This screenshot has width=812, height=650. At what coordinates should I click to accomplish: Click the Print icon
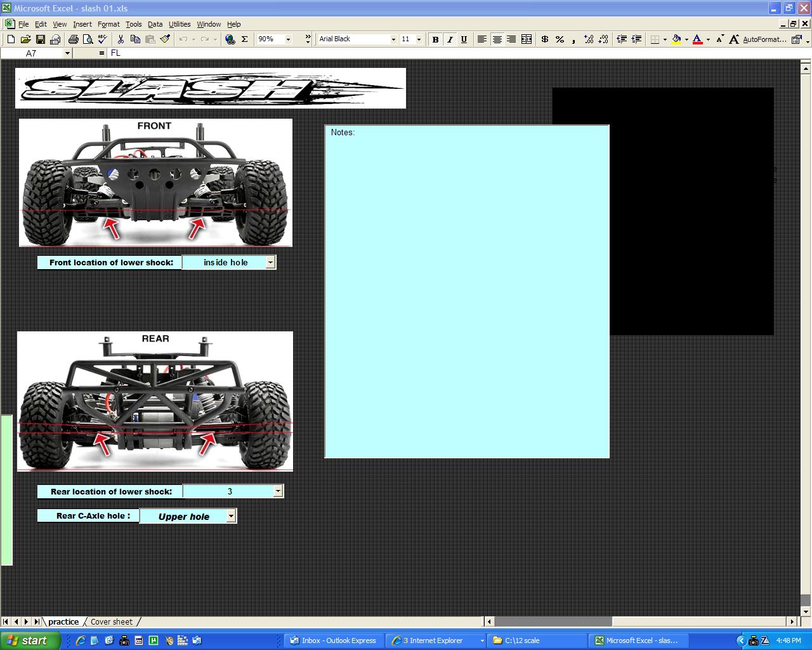click(73, 39)
